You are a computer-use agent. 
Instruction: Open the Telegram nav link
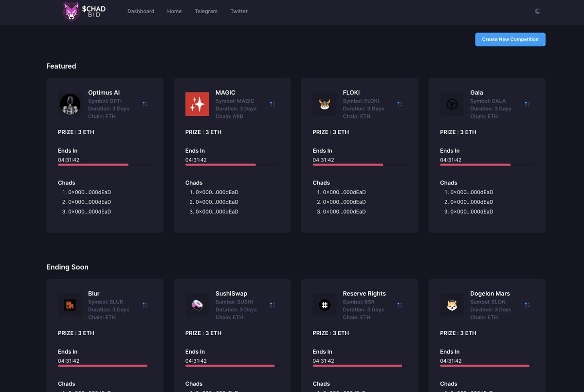click(206, 11)
